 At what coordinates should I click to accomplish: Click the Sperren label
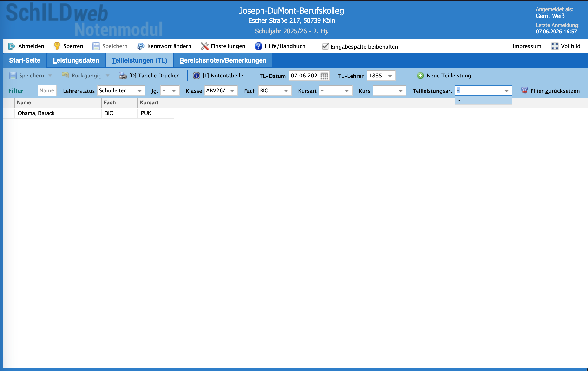pos(73,46)
